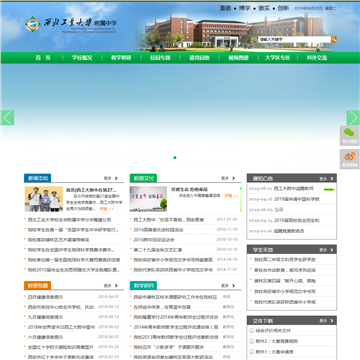The width and height of the screenshot is (360, 360).
Task: Open file 附件2：大赛竞赛规则
Action: pyautogui.click(x=277, y=341)
